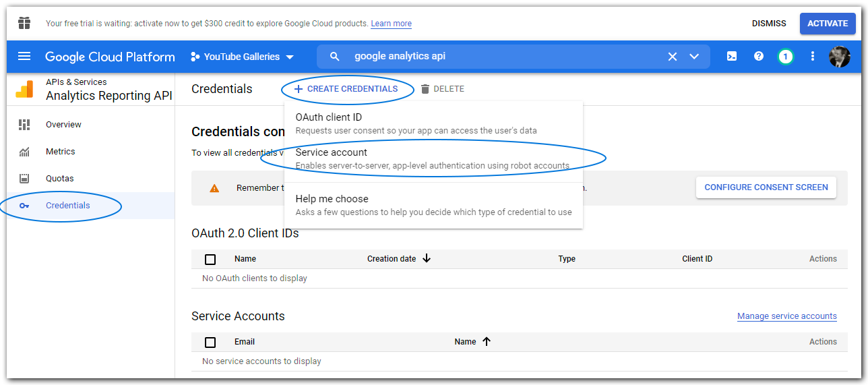Viewport: 868px width, 385px height.
Task: Choose Service account option
Action: [433, 158]
